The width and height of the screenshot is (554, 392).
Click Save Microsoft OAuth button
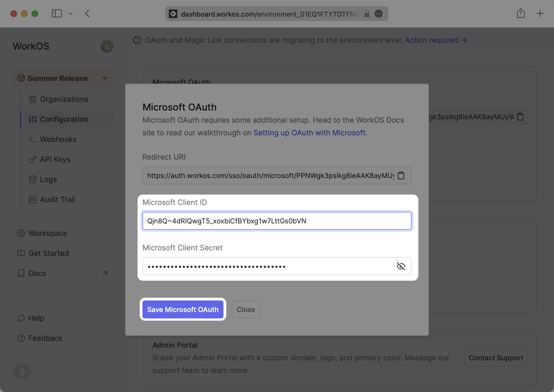[x=183, y=309]
